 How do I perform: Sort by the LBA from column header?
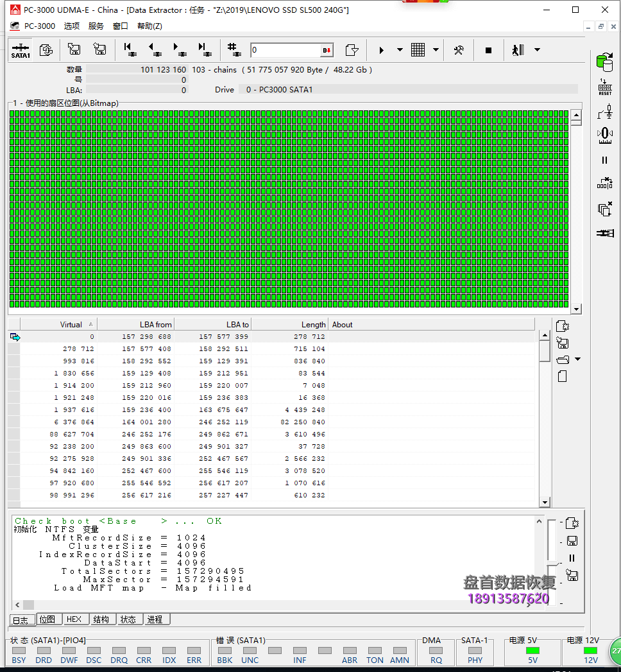(136, 324)
